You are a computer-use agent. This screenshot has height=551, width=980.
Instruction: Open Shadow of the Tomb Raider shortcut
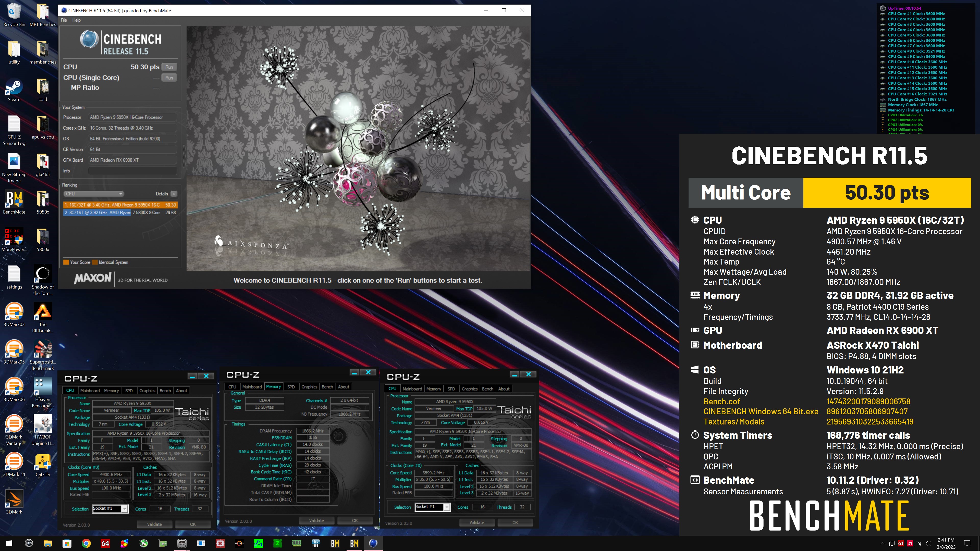click(43, 280)
